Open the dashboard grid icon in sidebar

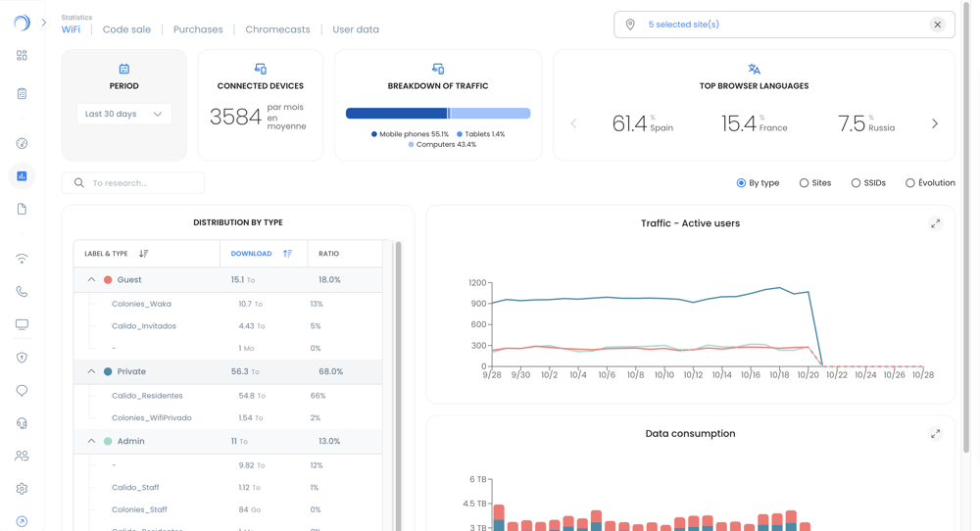pyautogui.click(x=22, y=56)
